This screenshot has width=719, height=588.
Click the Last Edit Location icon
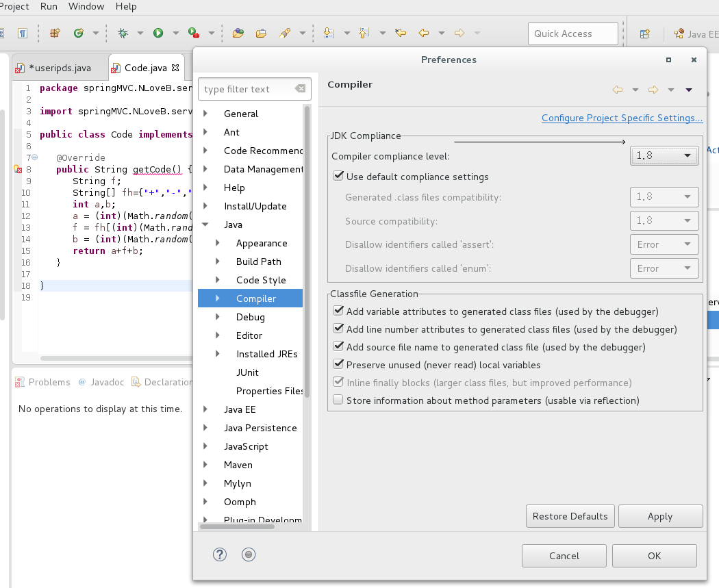click(401, 33)
